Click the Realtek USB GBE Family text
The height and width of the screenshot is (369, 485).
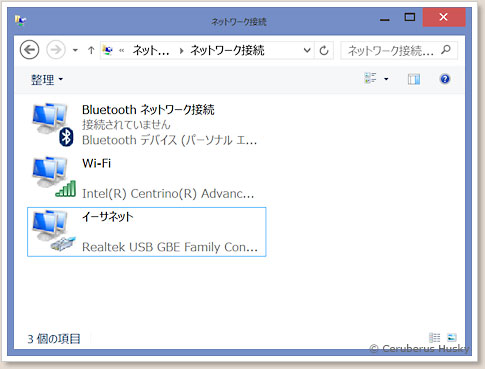point(170,247)
